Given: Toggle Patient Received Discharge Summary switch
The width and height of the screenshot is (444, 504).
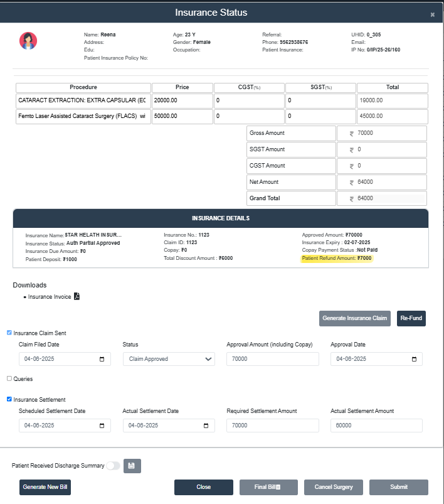Looking at the screenshot, I should pyautogui.click(x=113, y=466).
